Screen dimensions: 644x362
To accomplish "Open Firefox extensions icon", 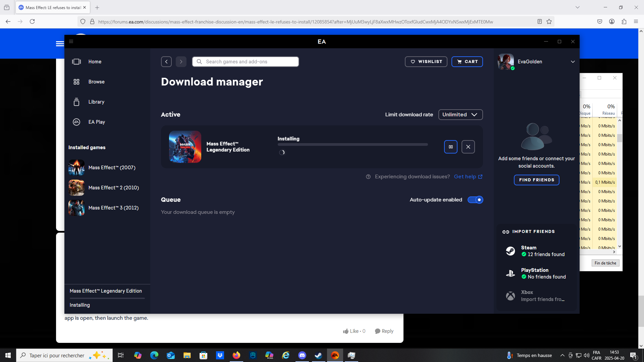I will pos(624,21).
